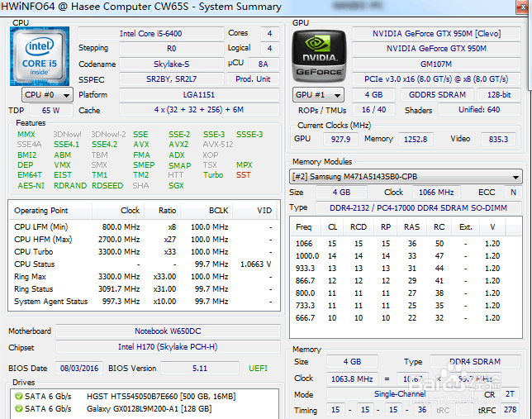
Task: Select the HGST HTS545050B7E660 drive entry
Action: (145, 396)
